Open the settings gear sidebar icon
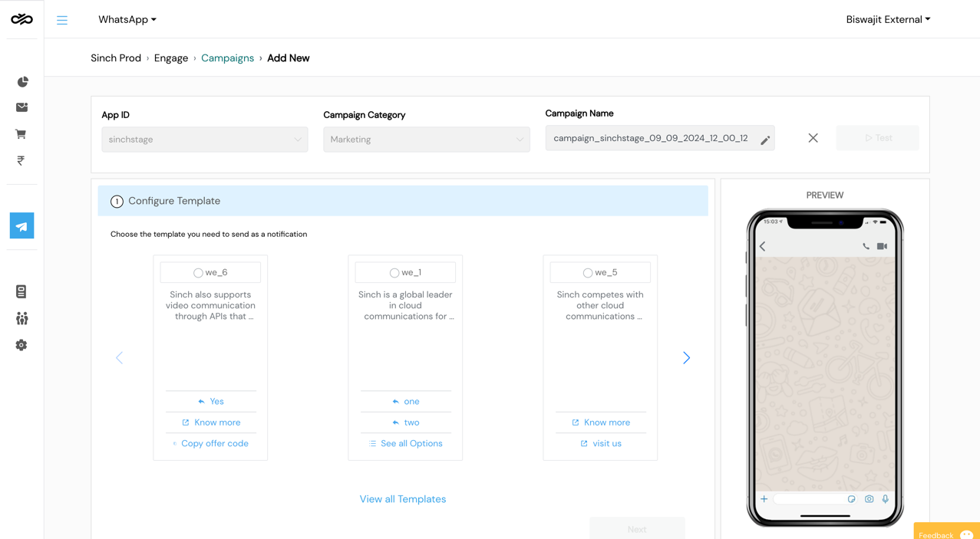Viewport: 980px width, 539px height. [x=21, y=345]
